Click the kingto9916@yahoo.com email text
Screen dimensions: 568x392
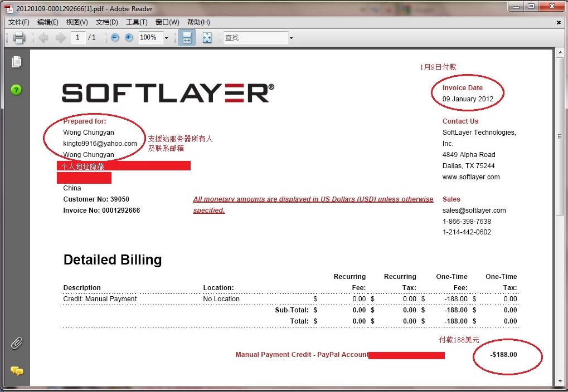point(100,143)
